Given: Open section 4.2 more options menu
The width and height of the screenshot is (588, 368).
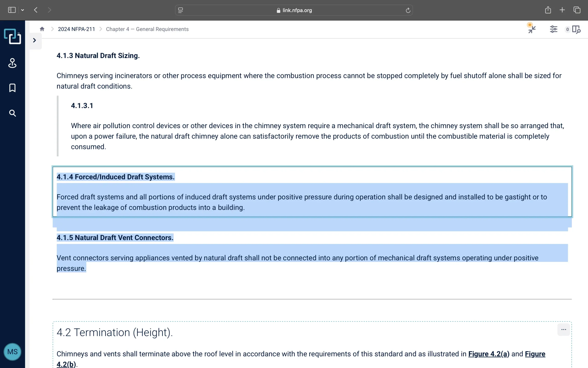Looking at the screenshot, I should [564, 330].
